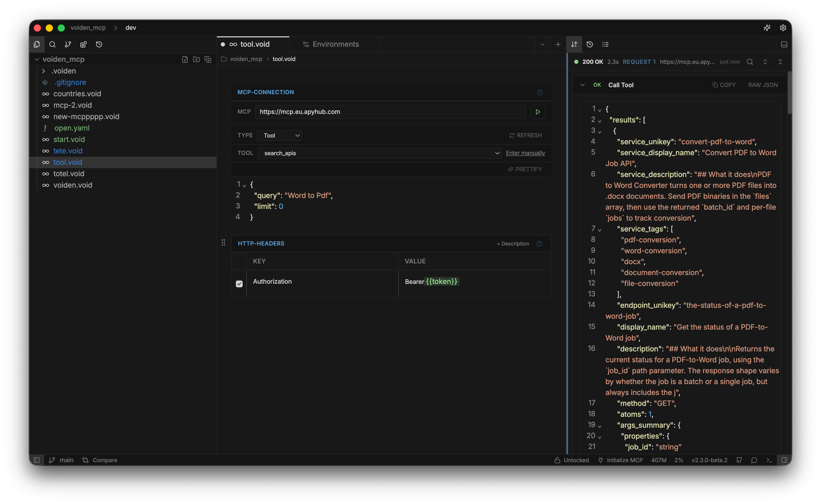Add a description to HTTP-HEADERS
Screen dimensions: 821x504
pyautogui.click(x=513, y=244)
